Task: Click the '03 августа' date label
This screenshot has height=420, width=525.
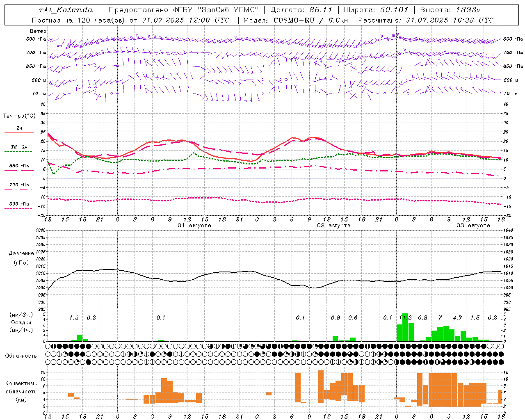Action: [473, 226]
